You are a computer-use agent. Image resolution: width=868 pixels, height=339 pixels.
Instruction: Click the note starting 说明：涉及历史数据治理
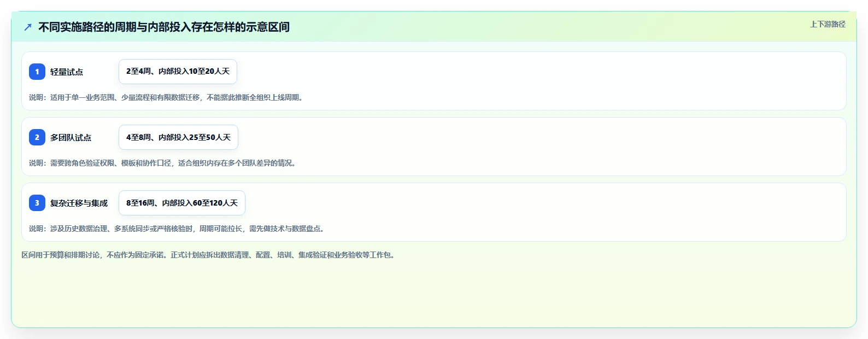(x=178, y=229)
